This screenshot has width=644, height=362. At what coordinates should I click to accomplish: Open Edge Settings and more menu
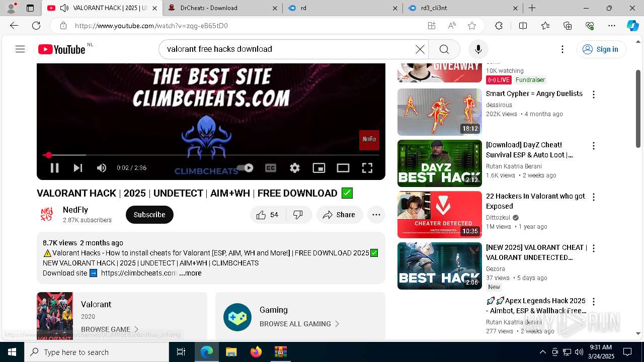pos(612,26)
